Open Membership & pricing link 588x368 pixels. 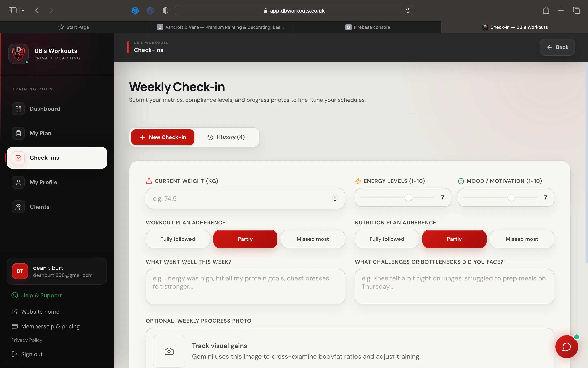coord(46,326)
